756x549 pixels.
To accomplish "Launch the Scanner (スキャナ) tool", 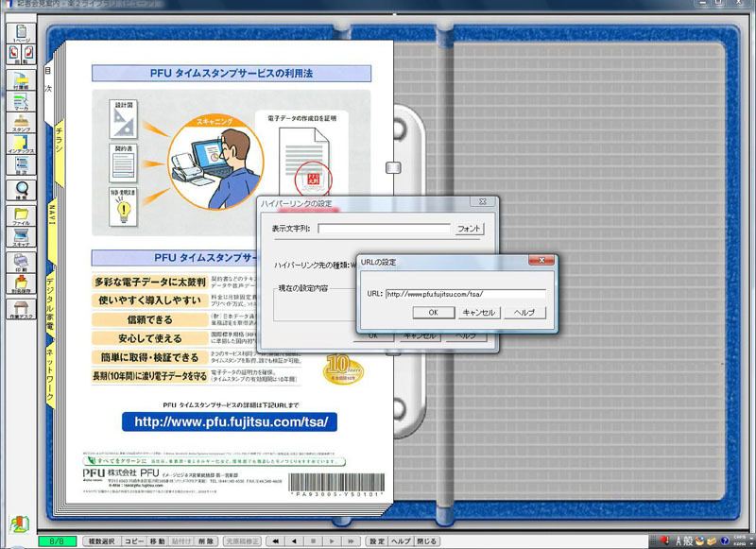I will (x=21, y=237).
